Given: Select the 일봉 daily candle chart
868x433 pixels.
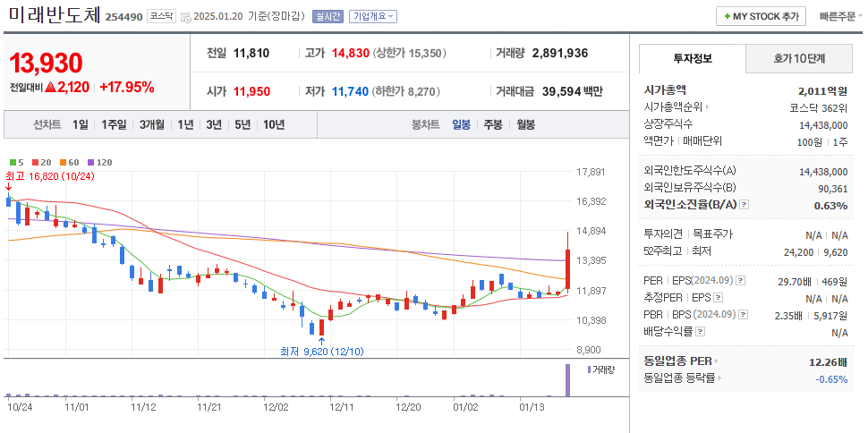Looking at the screenshot, I should 461,124.
